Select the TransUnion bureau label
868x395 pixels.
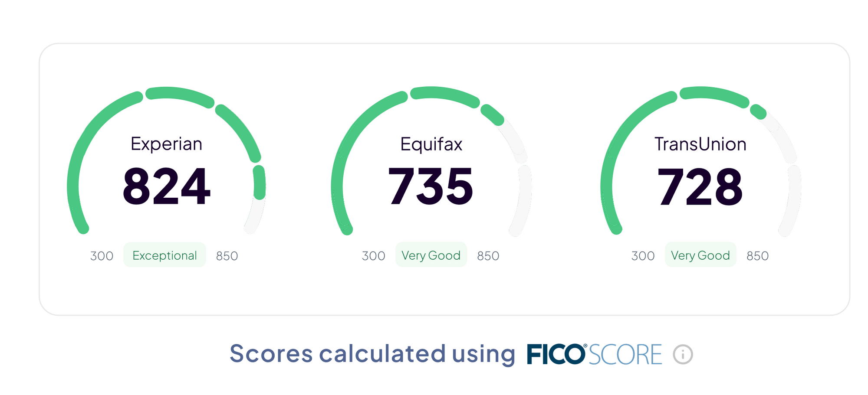(700, 144)
